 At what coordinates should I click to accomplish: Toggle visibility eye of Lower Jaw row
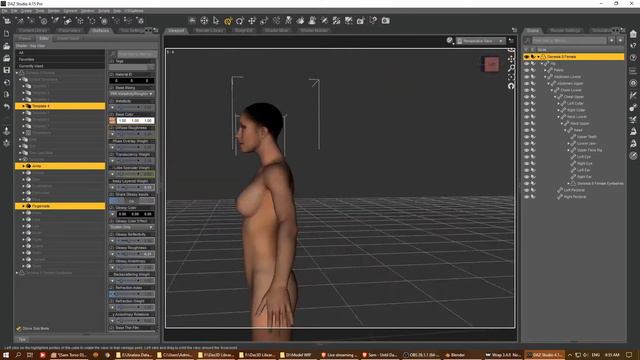[527, 143]
